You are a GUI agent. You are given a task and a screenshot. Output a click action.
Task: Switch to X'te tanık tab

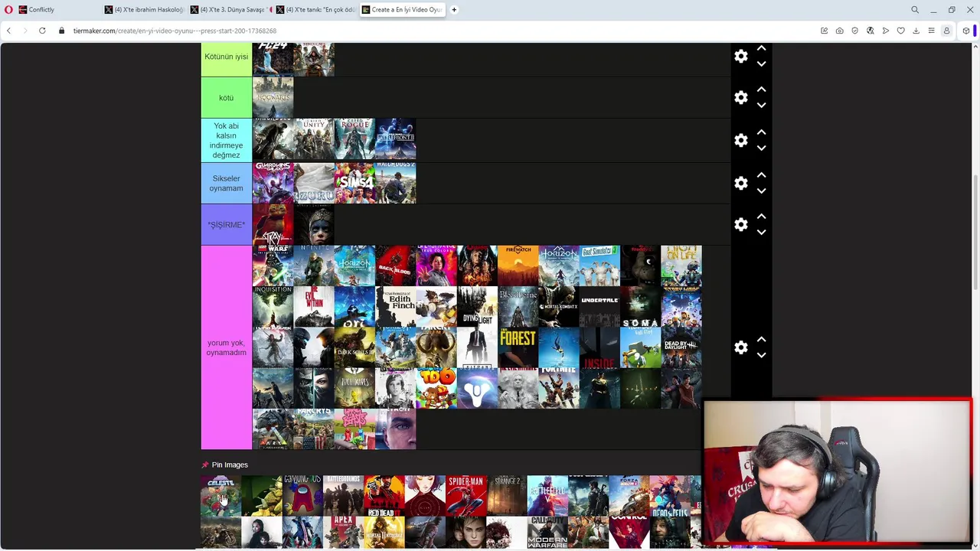click(x=315, y=10)
